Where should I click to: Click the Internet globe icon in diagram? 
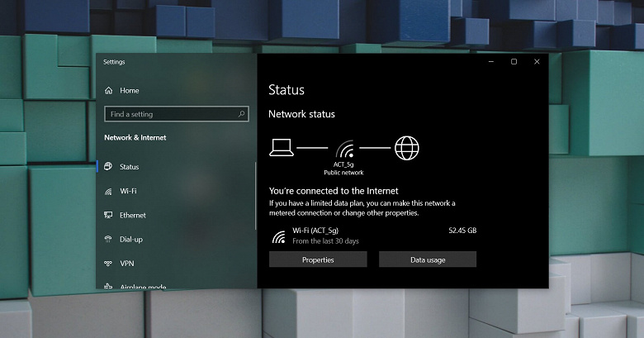406,148
